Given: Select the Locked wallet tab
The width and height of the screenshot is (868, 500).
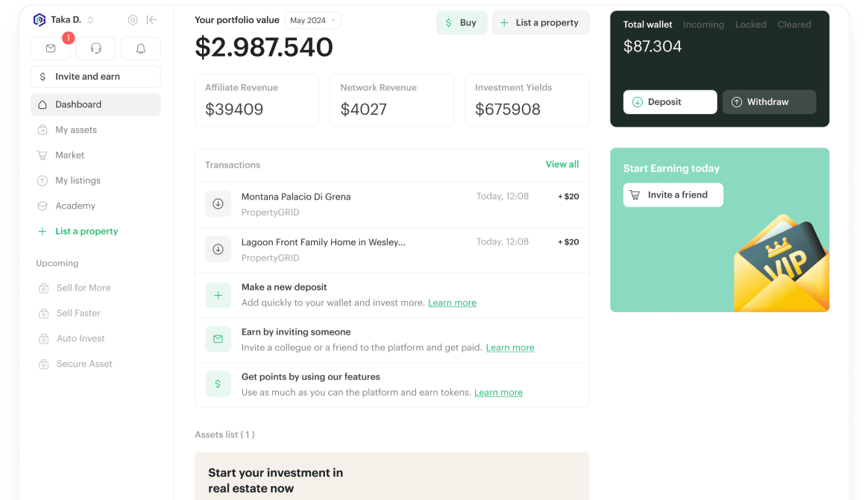Looking at the screenshot, I should [x=750, y=25].
